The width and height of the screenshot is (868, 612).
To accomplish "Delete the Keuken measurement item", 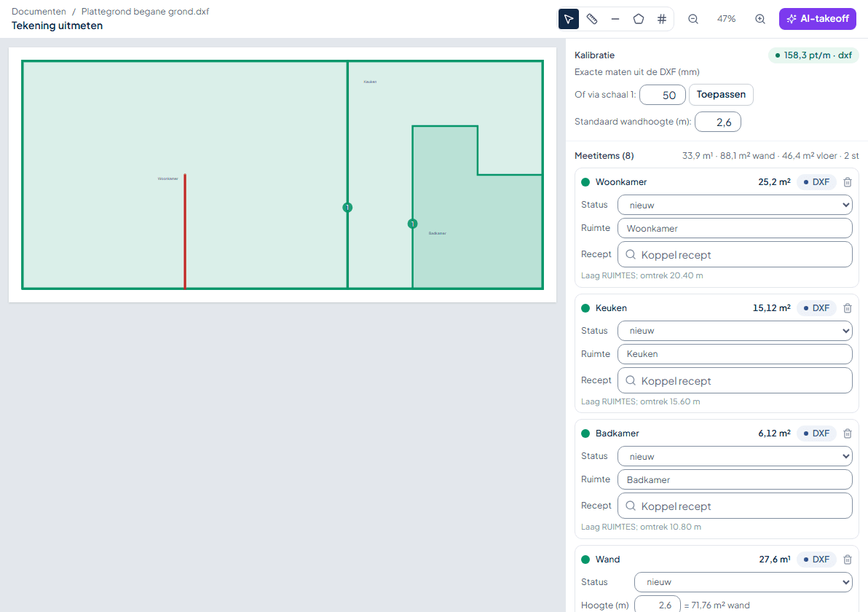I will (x=848, y=308).
